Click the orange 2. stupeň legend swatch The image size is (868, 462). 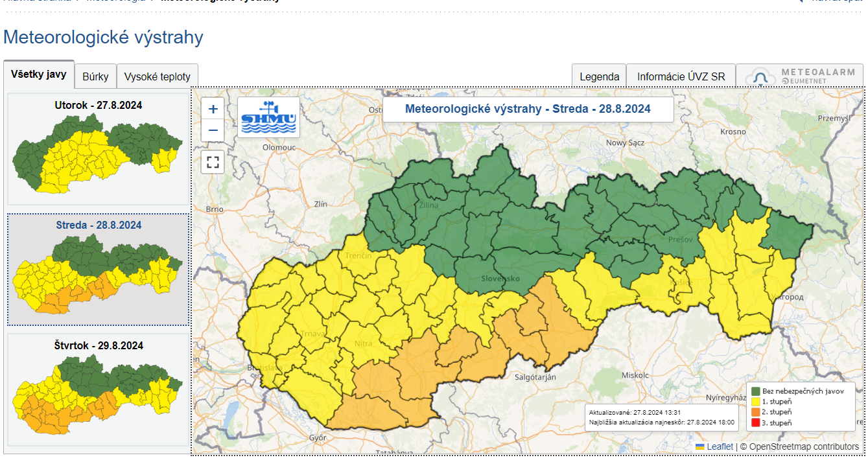[x=755, y=412]
